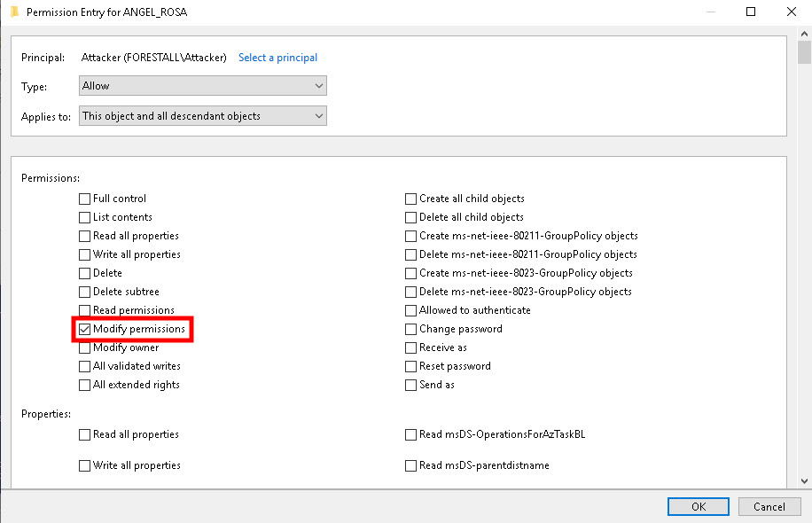Check Create all child objects
Screen dimensions: 812x523
(411, 199)
